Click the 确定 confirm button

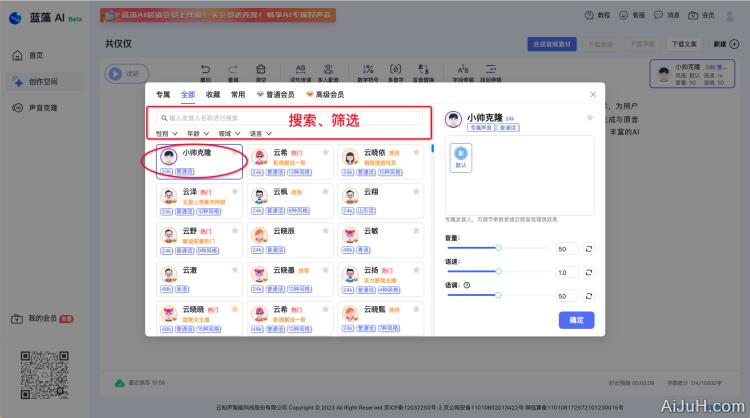click(x=576, y=320)
